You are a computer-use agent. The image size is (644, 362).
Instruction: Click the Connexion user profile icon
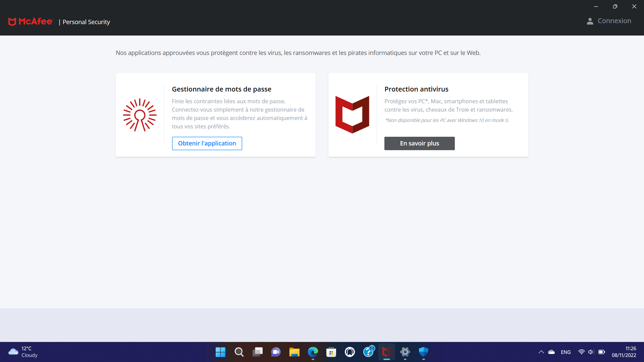pos(590,21)
